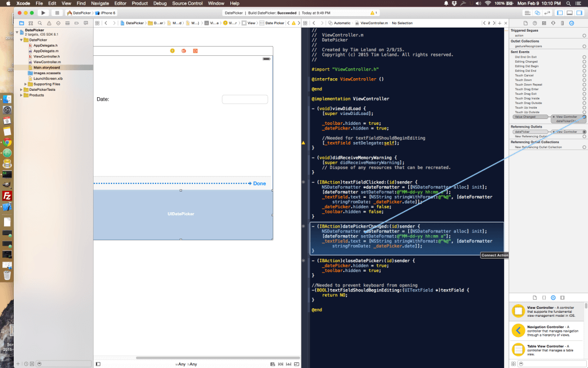This screenshot has width=588, height=368.
Task: Toggle the Debug area visibility
Action: click(x=570, y=13)
